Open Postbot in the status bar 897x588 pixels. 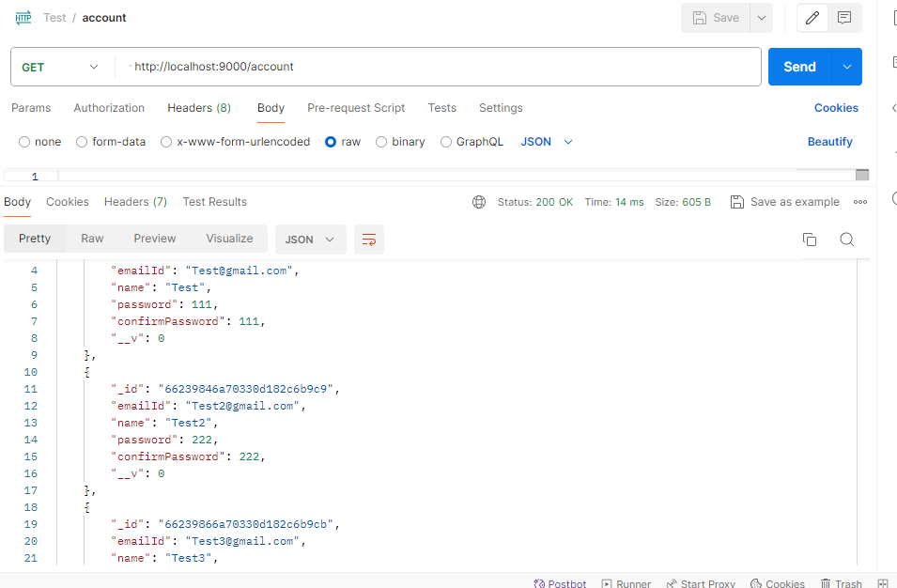560,583
